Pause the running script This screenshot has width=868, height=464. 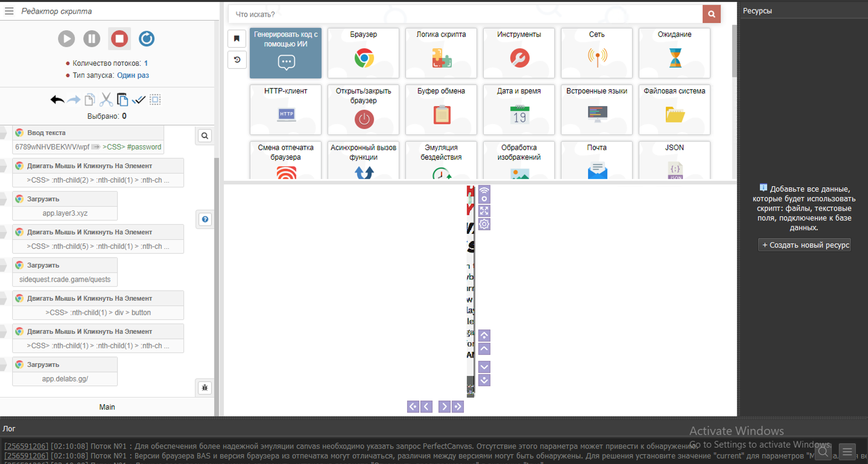click(x=92, y=39)
